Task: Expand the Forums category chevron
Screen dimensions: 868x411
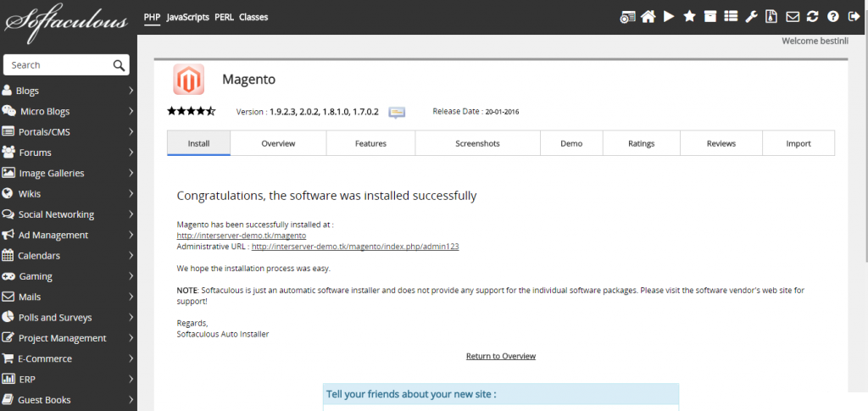Action: coord(131,153)
